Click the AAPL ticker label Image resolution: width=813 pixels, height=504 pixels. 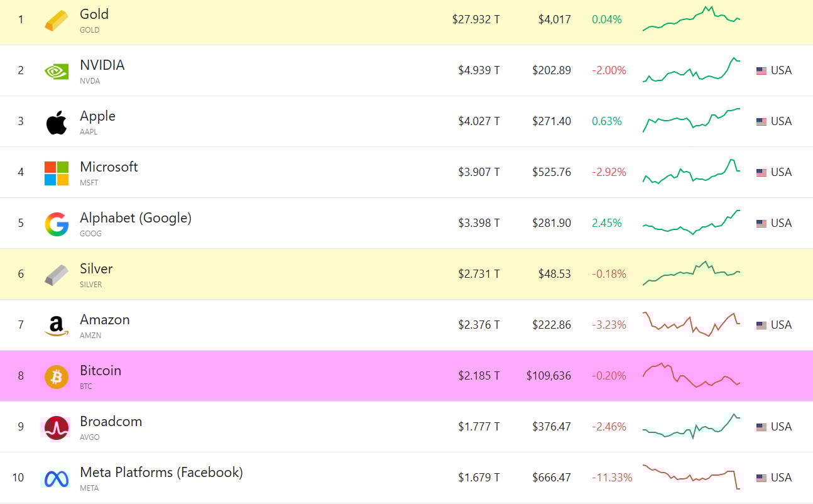pyautogui.click(x=89, y=132)
